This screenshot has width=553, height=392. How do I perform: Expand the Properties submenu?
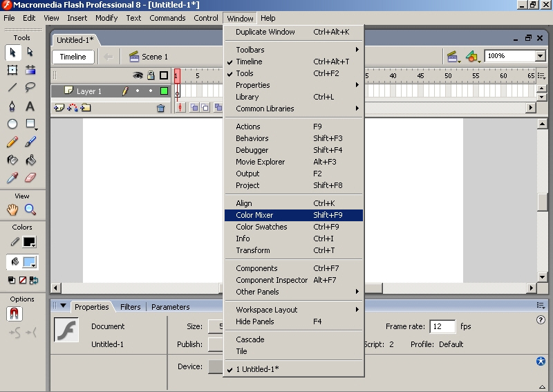pyautogui.click(x=293, y=86)
